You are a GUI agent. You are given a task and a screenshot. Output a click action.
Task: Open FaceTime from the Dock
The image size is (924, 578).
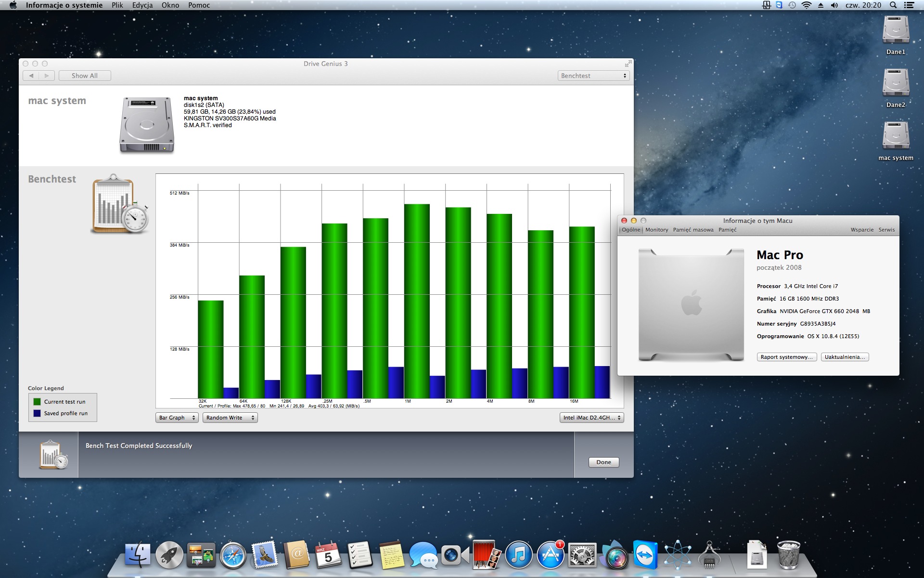click(x=455, y=555)
